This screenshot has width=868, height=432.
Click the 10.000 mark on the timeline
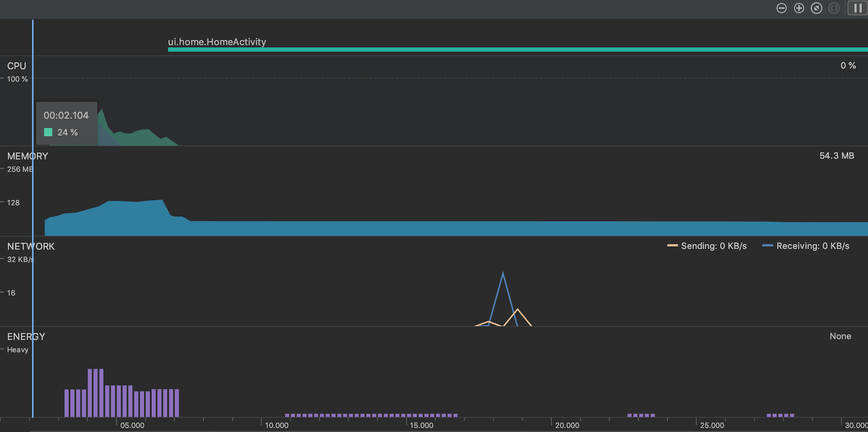click(x=277, y=425)
